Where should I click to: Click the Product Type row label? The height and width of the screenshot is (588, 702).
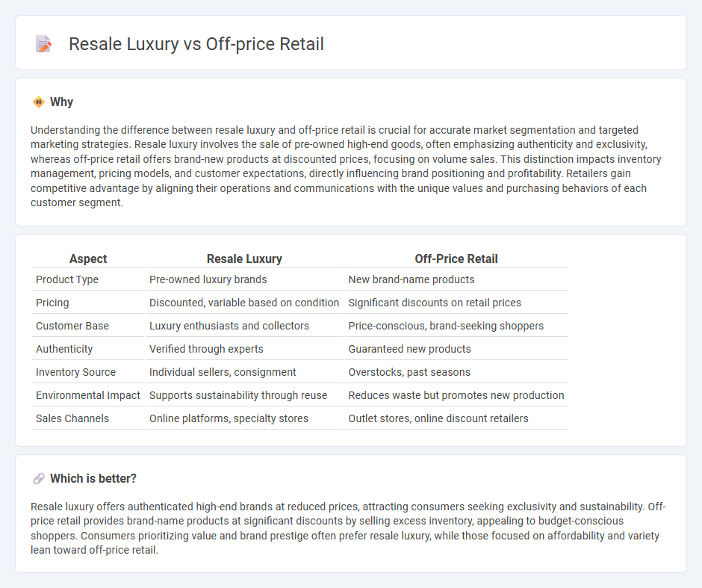(x=67, y=279)
